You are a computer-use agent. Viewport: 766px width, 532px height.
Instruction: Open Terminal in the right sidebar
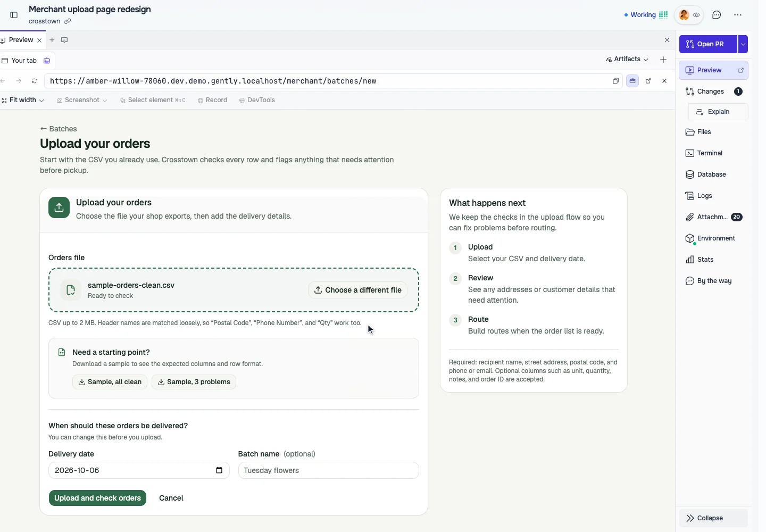713,153
